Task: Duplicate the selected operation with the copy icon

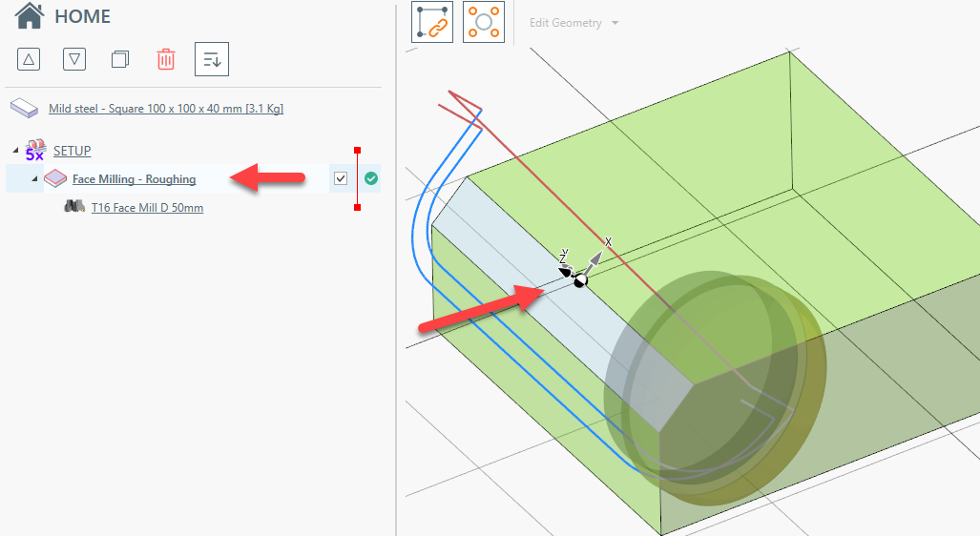Action: pyautogui.click(x=120, y=59)
